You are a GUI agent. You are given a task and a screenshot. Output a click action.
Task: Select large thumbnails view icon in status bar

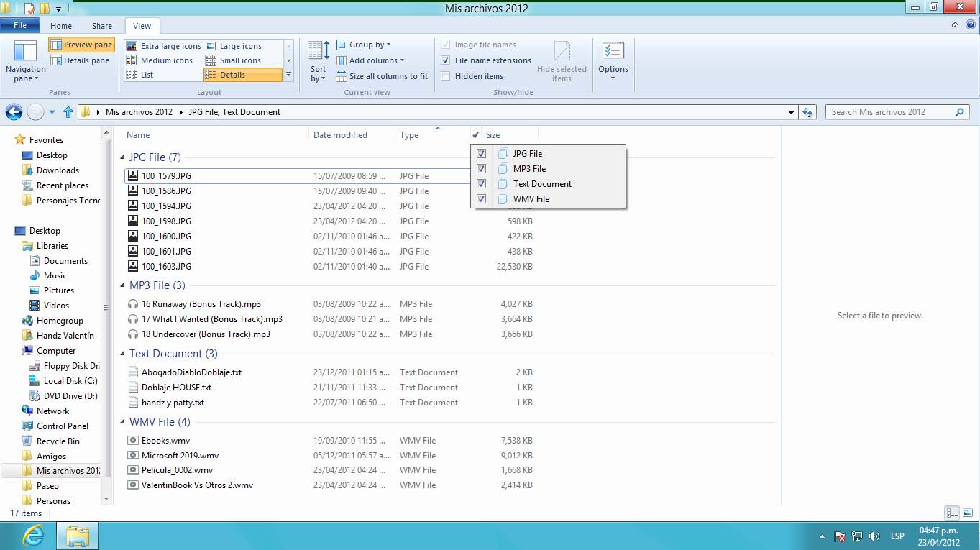[968, 513]
